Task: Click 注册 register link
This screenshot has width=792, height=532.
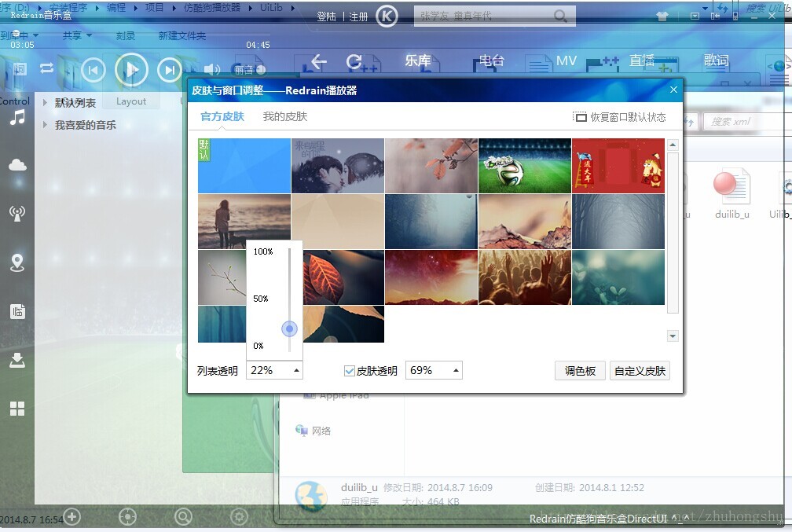Action: [x=358, y=17]
